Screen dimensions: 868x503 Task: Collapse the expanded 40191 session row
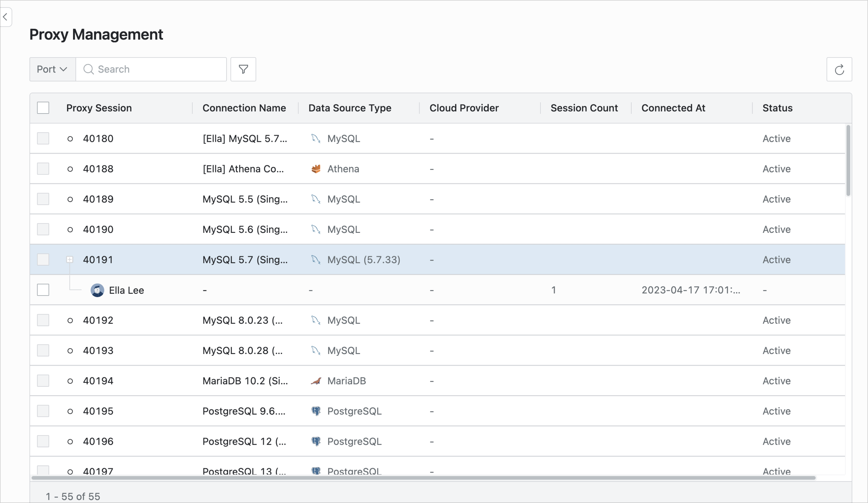coord(70,259)
